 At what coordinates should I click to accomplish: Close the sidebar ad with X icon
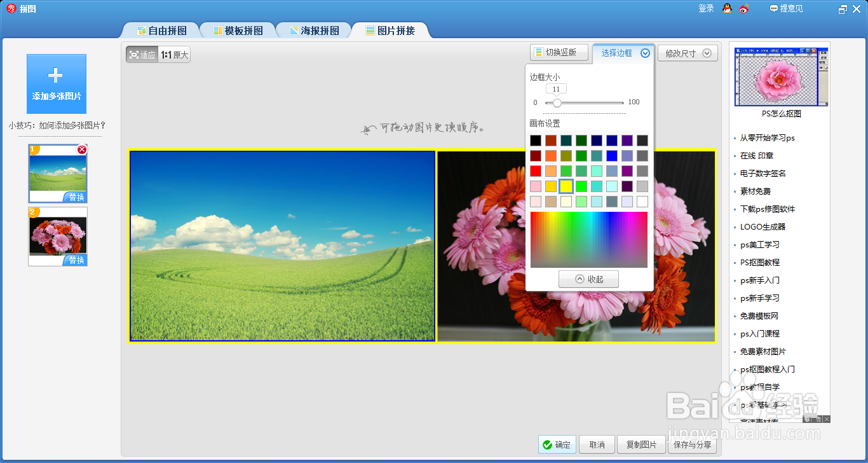coord(827,419)
